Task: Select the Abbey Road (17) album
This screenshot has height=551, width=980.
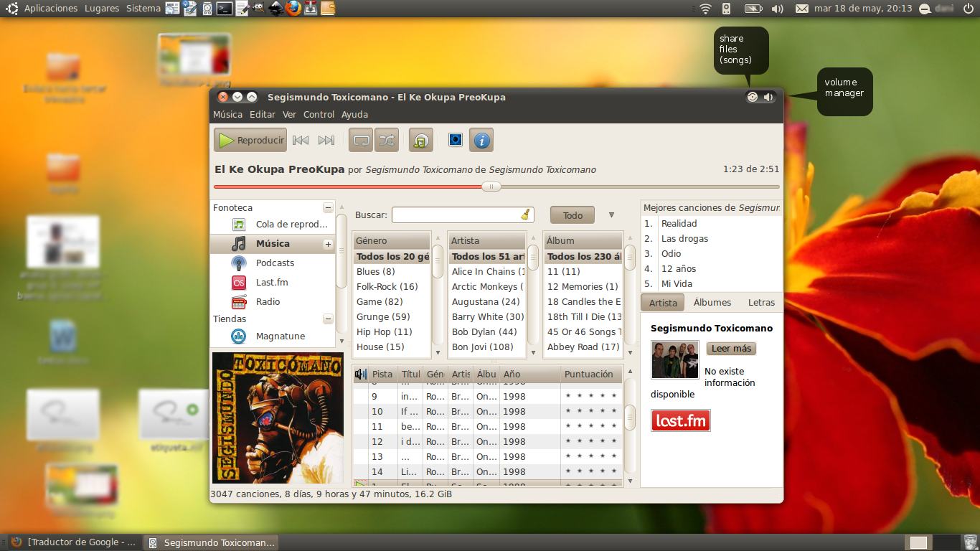Action: pyautogui.click(x=583, y=347)
